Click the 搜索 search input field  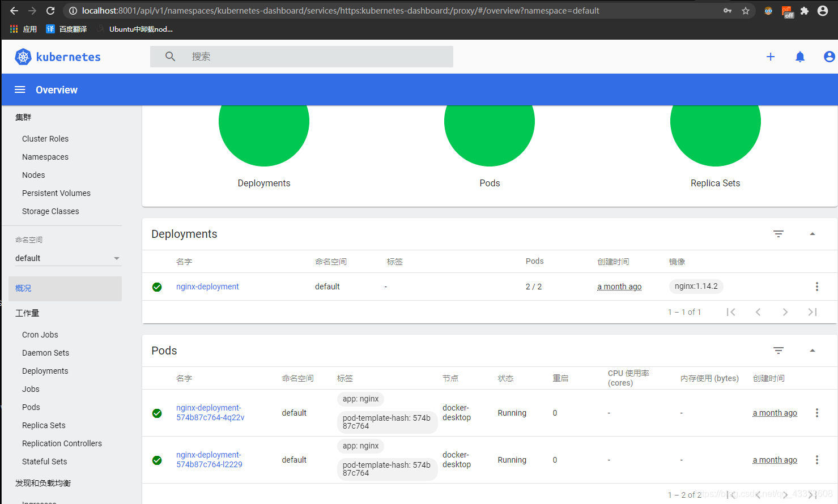click(x=301, y=57)
